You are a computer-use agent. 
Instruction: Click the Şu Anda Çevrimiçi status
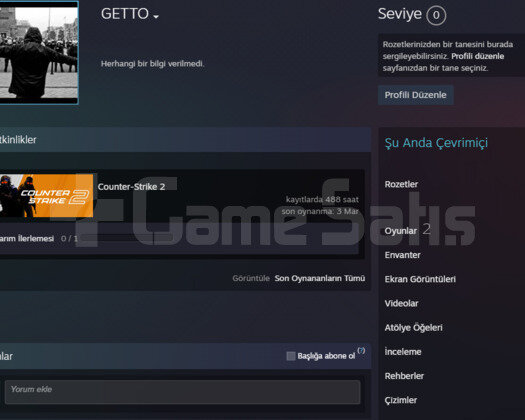tap(436, 143)
